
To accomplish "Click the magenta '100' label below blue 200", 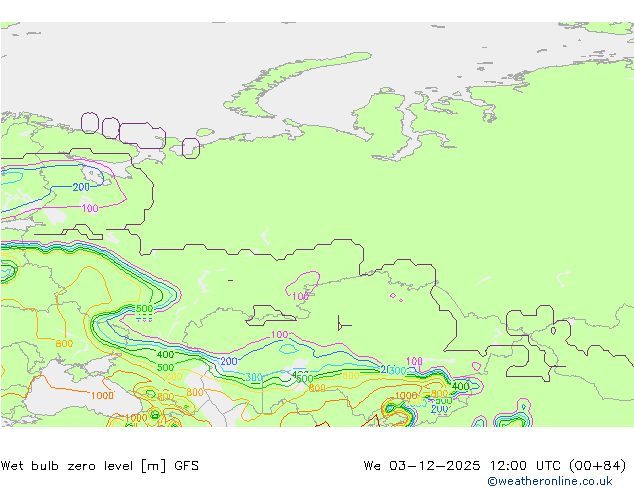I will click(90, 208).
